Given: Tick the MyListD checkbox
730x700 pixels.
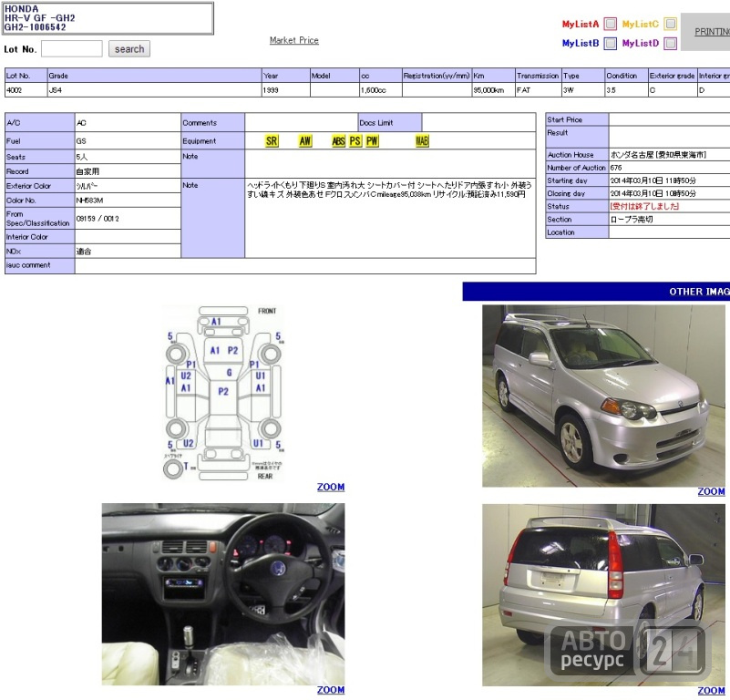Looking at the screenshot, I should pyautogui.click(x=670, y=44).
